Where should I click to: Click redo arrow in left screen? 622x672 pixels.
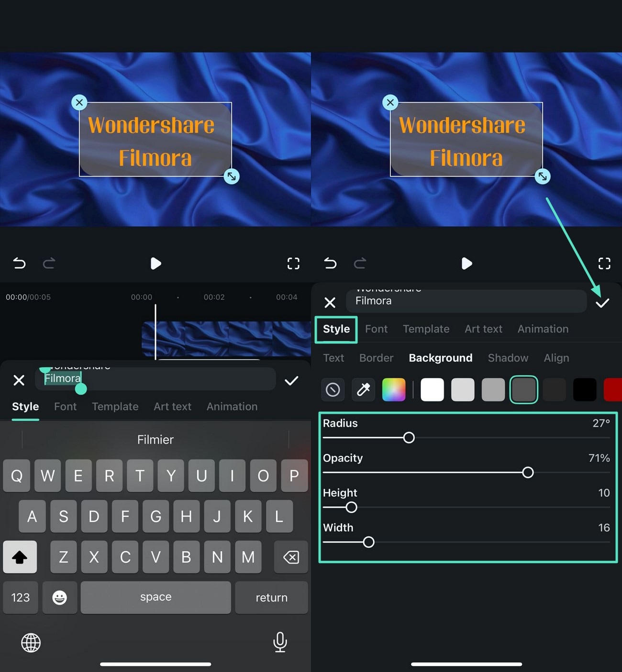tap(49, 263)
